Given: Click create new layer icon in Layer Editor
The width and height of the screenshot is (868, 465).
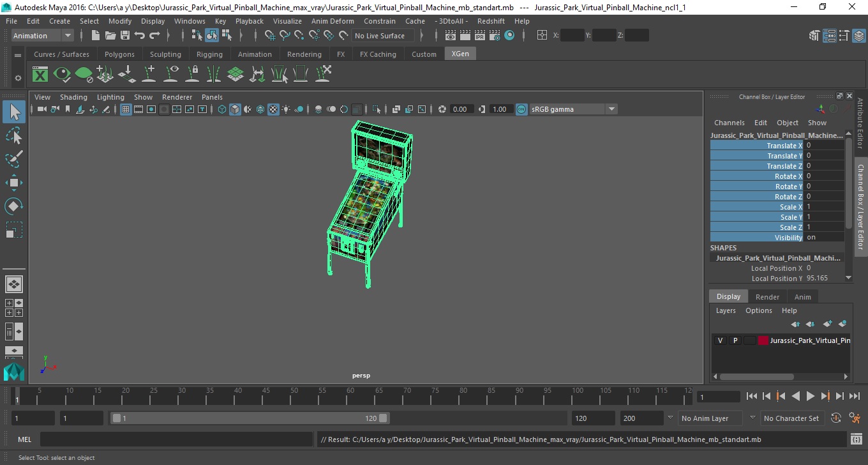Looking at the screenshot, I should (827, 324).
